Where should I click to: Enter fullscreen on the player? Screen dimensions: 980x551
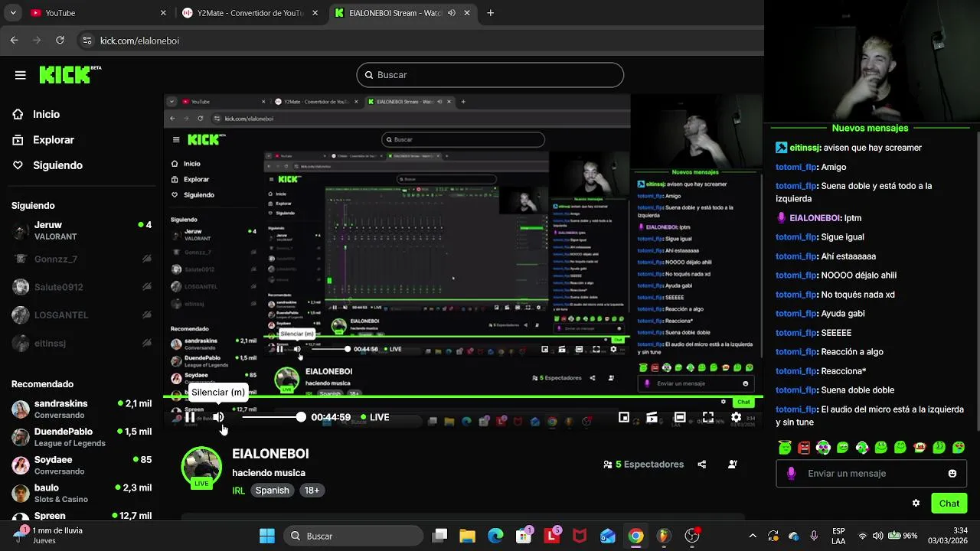(708, 417)
